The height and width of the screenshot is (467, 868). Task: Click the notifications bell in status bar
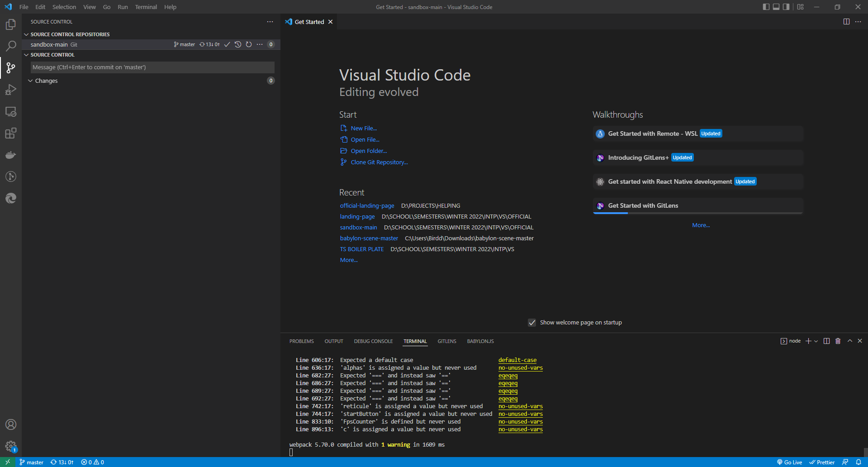(859, 462)
